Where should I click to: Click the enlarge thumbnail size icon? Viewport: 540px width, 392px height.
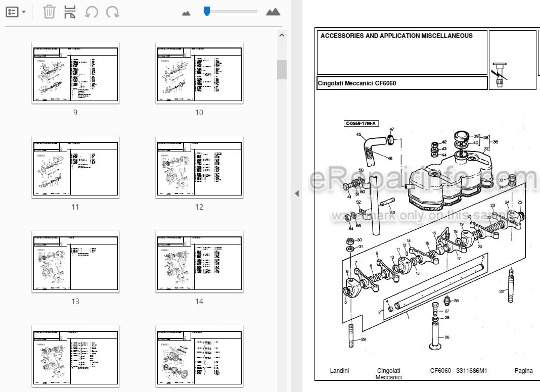[273, 12]
